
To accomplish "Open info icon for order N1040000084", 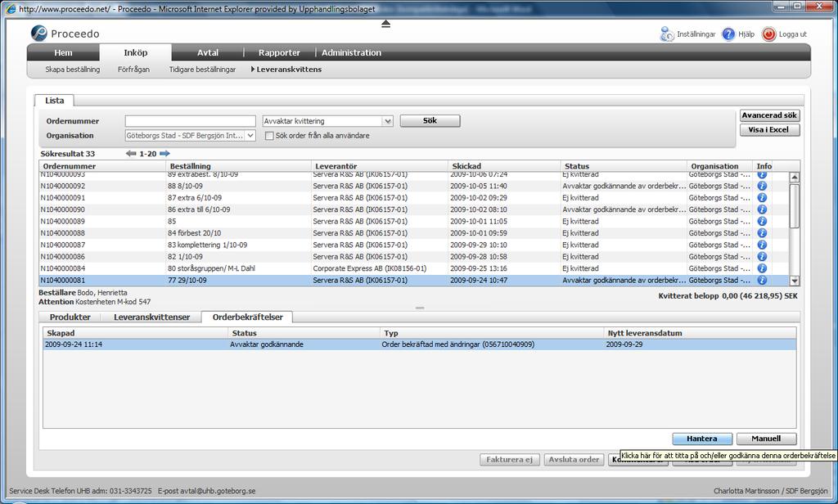I will (x=762, y=268).
